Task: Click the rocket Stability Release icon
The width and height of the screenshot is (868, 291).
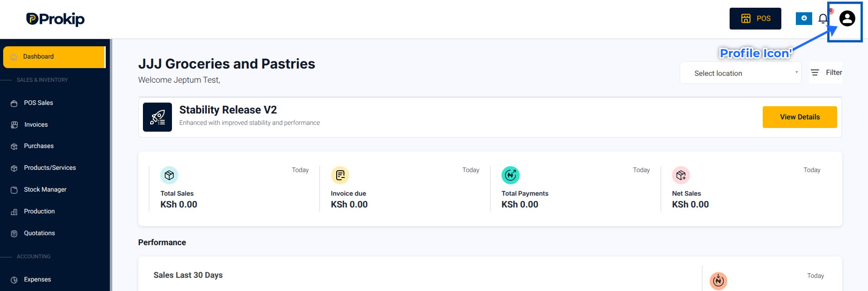Action: point(157,117)
